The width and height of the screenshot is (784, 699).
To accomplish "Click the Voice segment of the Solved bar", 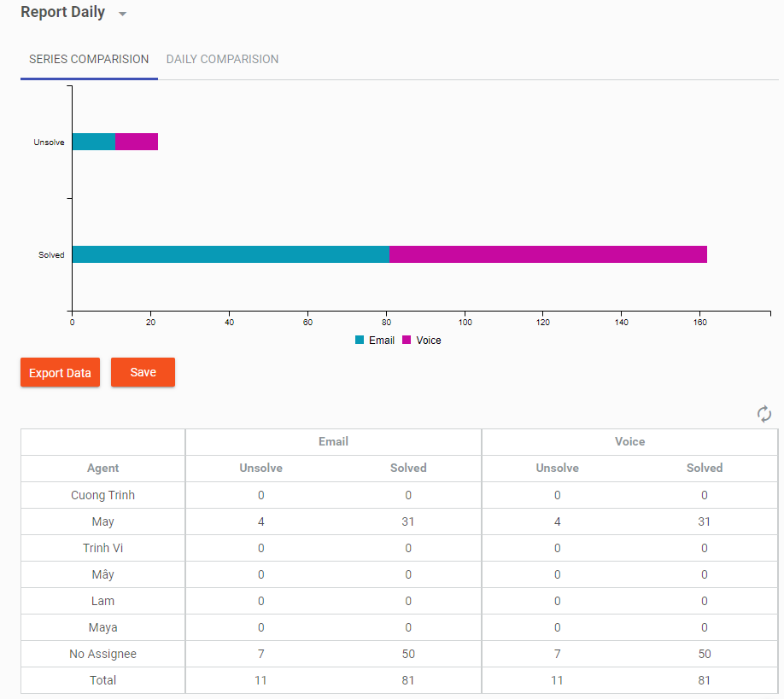I will click(x=548, y=254).
